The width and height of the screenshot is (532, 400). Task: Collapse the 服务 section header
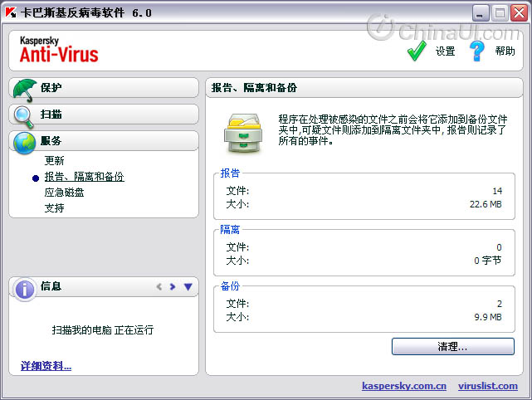pos(104,141)
